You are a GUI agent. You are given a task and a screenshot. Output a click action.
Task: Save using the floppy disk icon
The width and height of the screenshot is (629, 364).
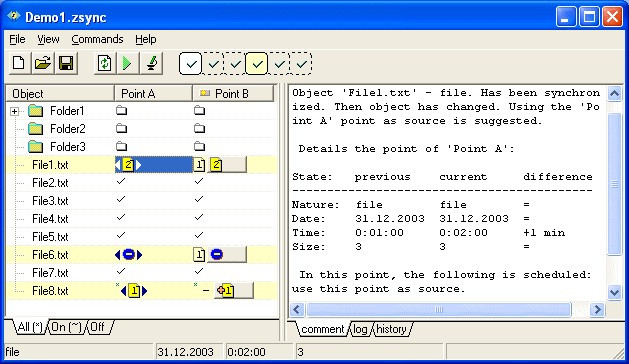tap(66, 63)
